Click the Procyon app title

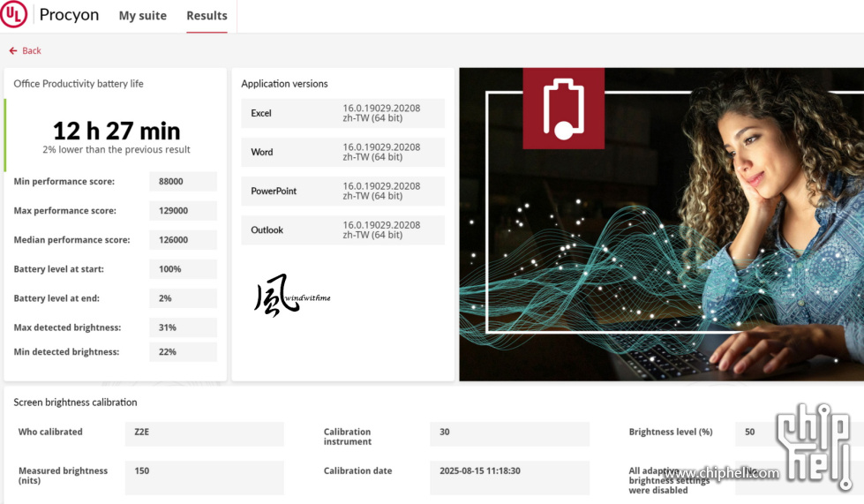coord(70,16)
